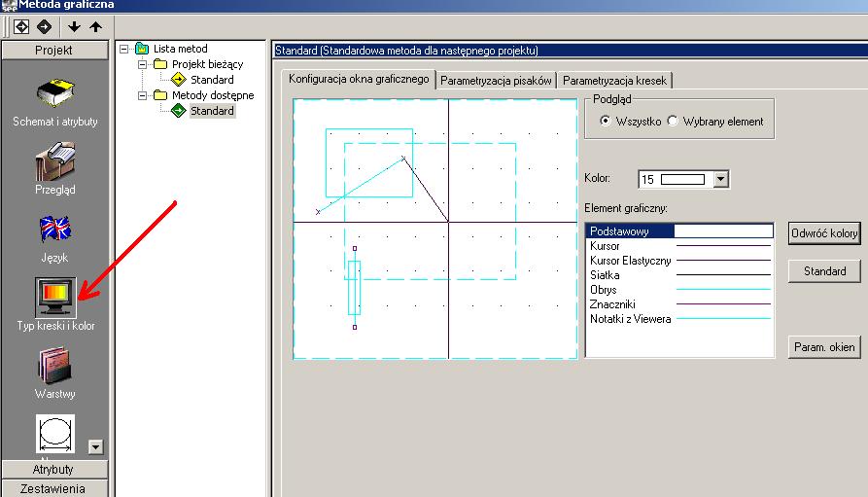Click the Standard button on the right
Image resolution: width=868 pixels, height=497 pixels.
coord(824,271)
